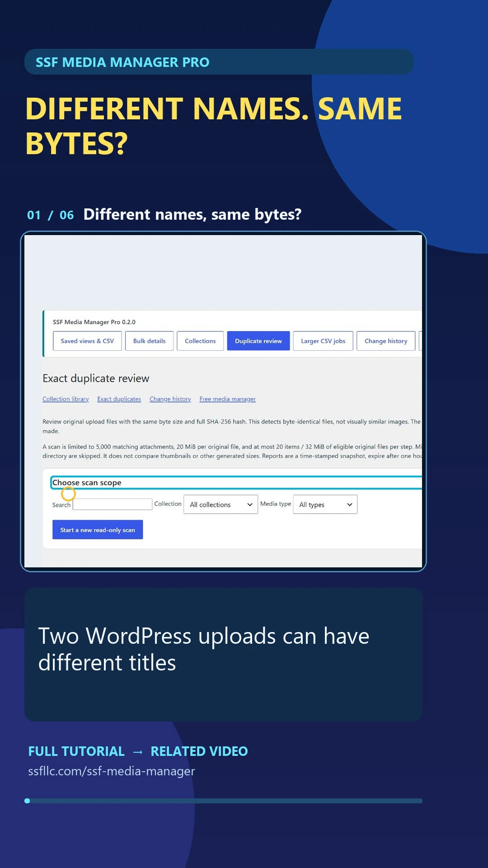Click the FULL TUTORIAL → RELATED VIDEO text
Viewport: 488px width, 868px height.
138,751
